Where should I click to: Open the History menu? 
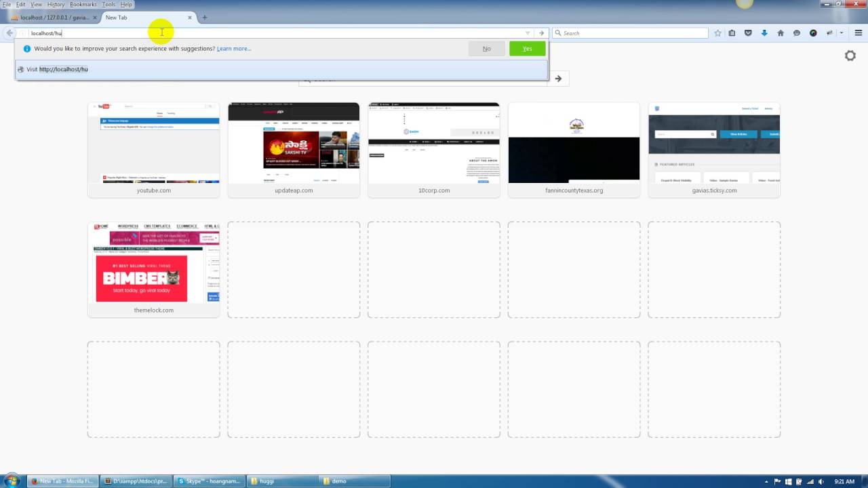click(56, 4)
